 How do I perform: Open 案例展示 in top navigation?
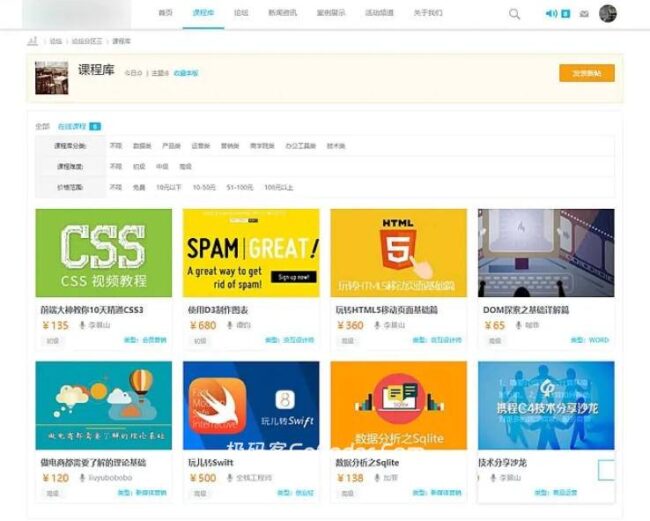331,13
